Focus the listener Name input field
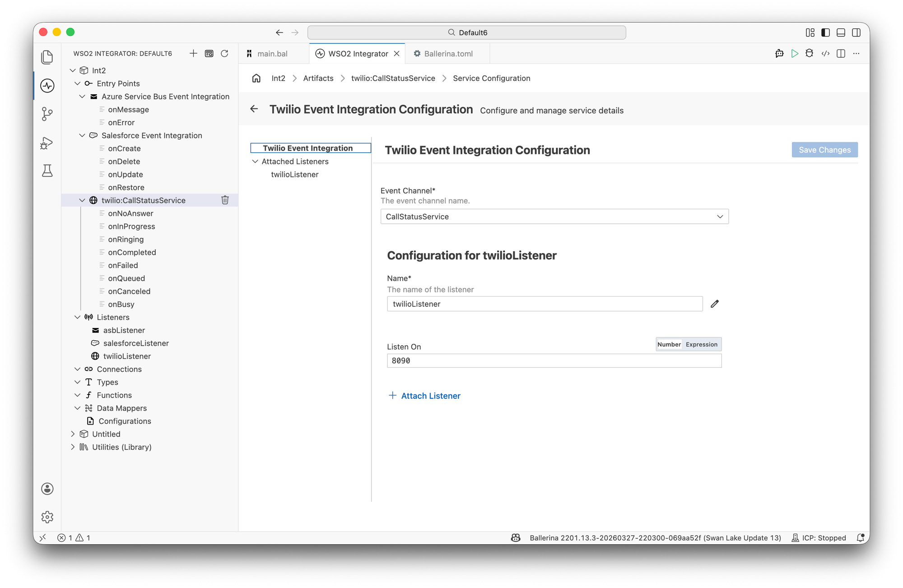Screen dimensions: 903x588 tap(545, 304)
